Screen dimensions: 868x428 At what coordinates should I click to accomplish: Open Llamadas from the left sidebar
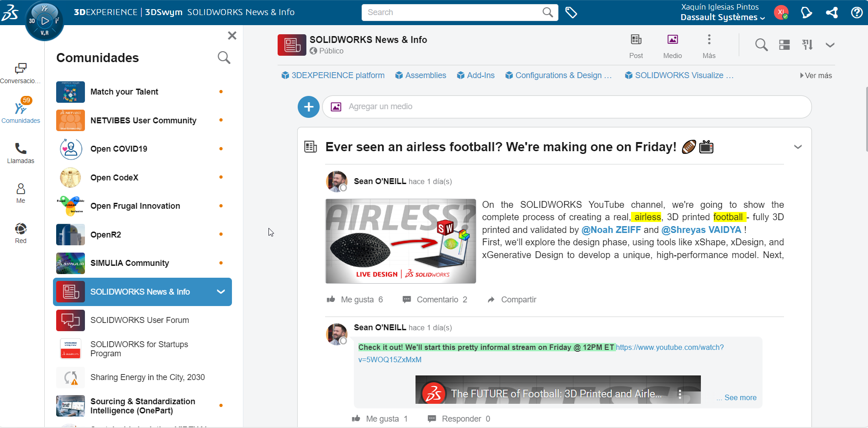tap(21, 153)
